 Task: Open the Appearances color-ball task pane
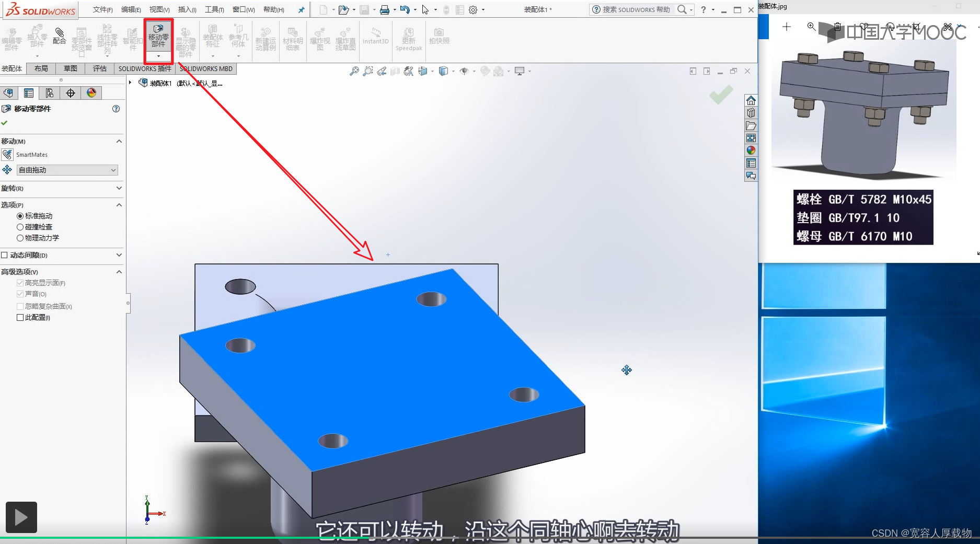click(751, 151)
